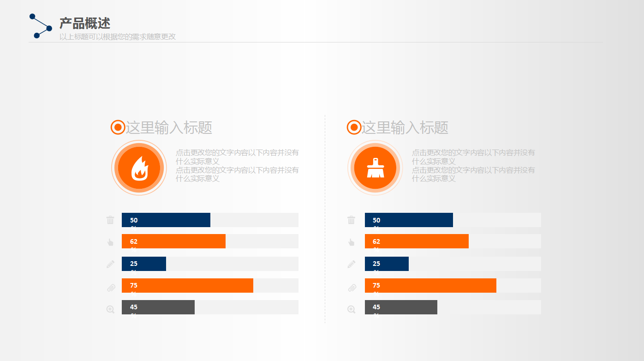This screenshot has height=361, width=644.
Task: Click the bullseye marker in the broom section title
Action: (354, 127)
